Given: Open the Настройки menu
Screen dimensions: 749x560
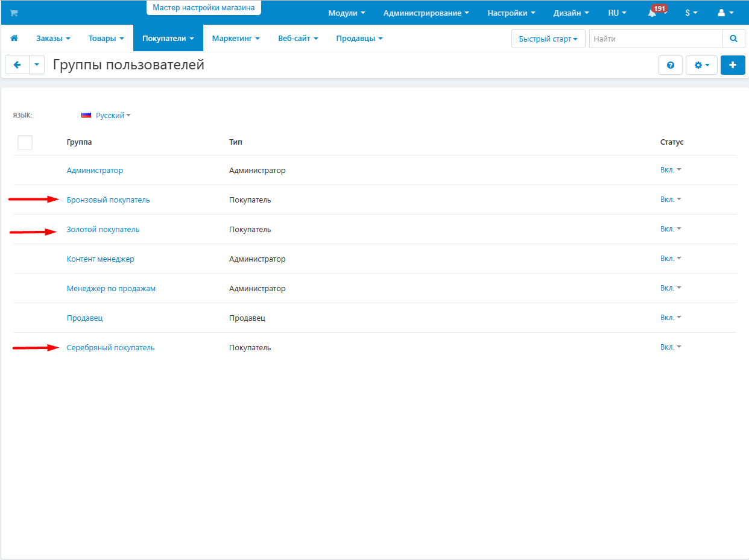Looking at the screenshot, I should point(511,13).
